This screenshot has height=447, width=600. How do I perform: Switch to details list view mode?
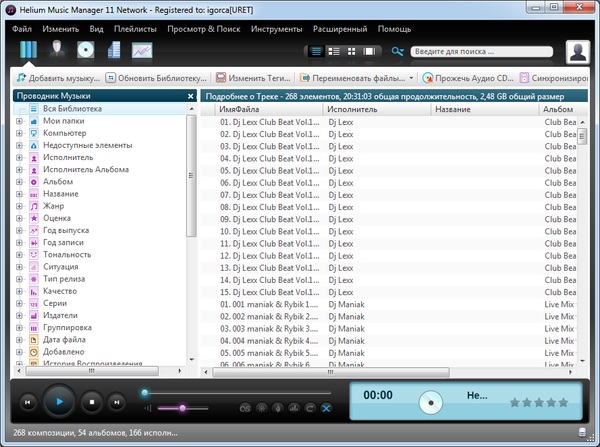(316, 51)
